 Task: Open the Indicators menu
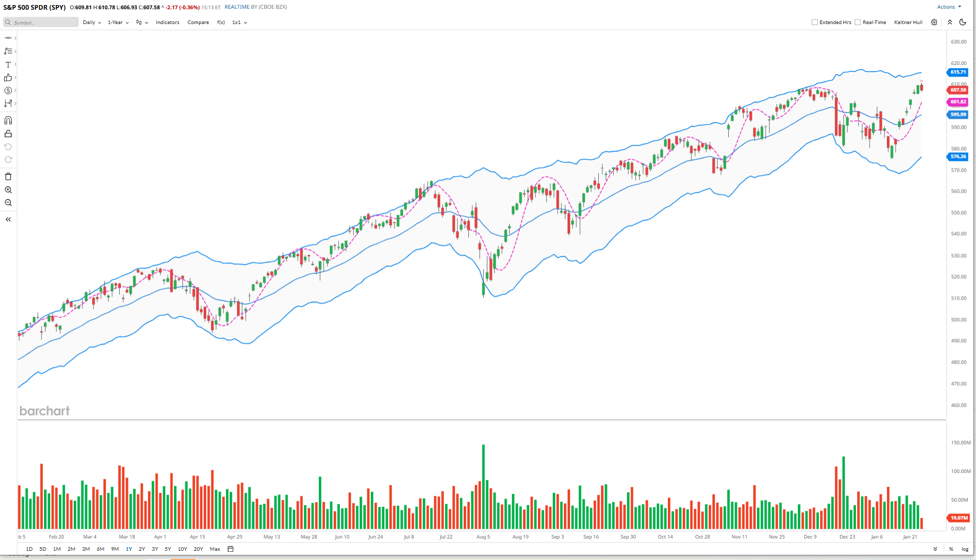tap(167, 23)
